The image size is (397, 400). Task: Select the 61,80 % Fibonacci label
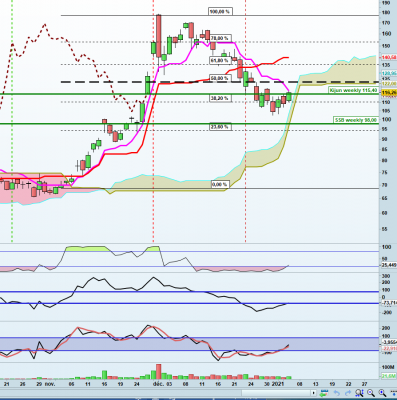click(x=220, y=60)
